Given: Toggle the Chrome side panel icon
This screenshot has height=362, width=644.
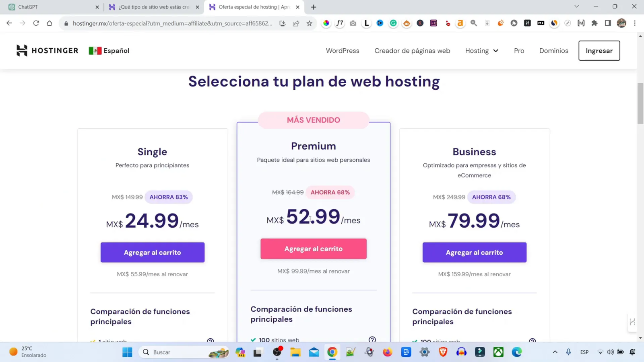Looking at the screenshot, I should pyautogui.click(x=608, y=23).
